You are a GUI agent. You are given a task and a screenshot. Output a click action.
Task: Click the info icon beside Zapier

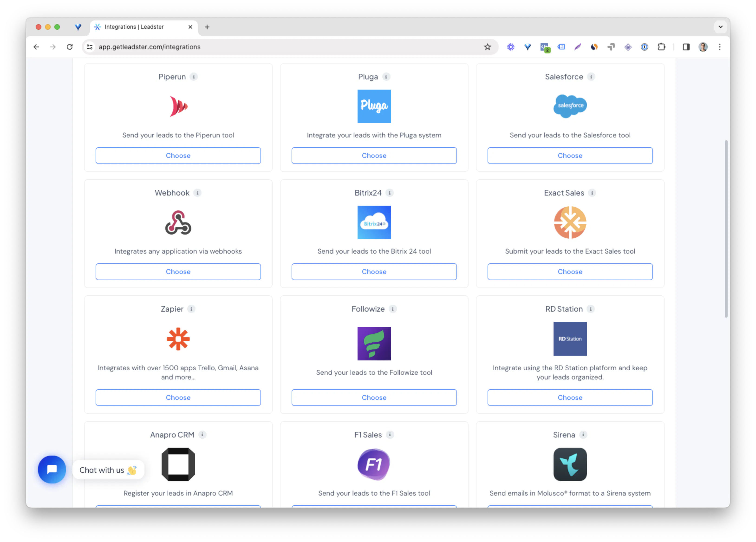click(192, 309)
